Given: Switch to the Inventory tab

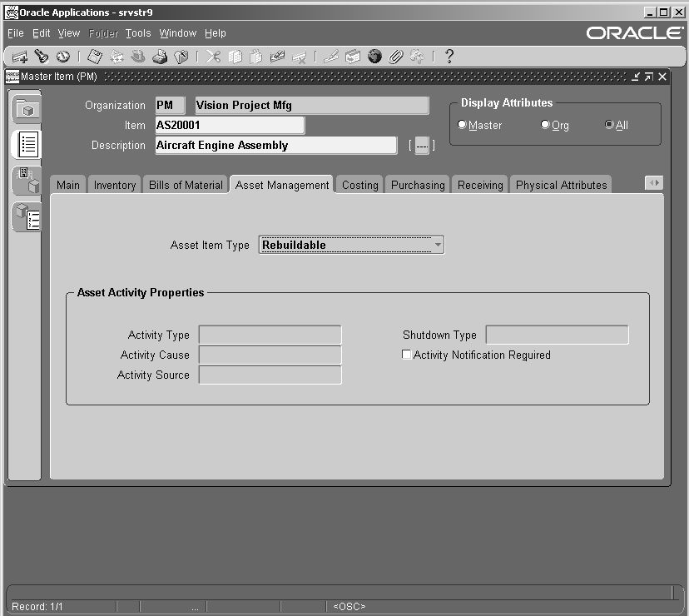Looking at the screenshot, I should (x=115, y=185).
